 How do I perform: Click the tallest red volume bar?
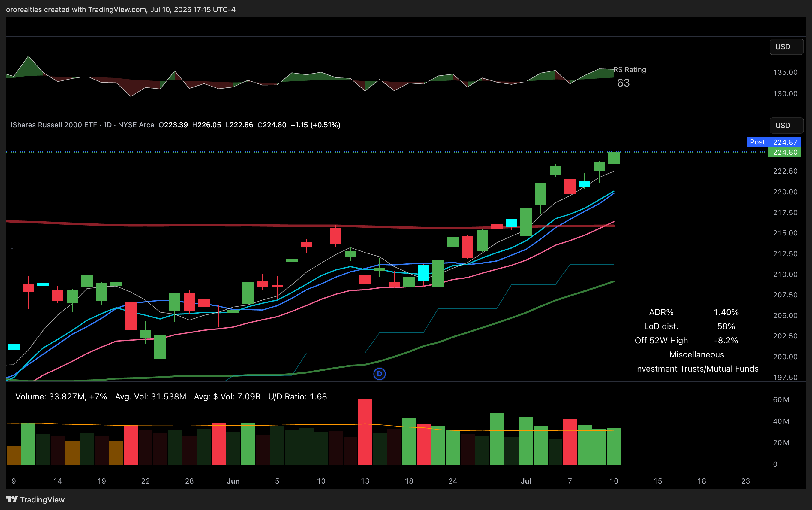[365, 432]
